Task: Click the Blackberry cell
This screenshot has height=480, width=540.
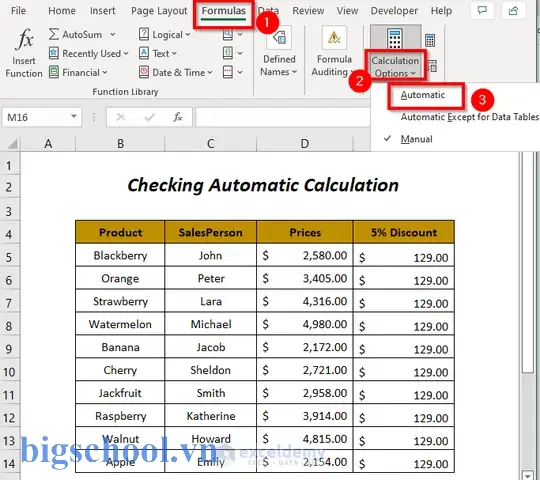Action: point(120,255)
